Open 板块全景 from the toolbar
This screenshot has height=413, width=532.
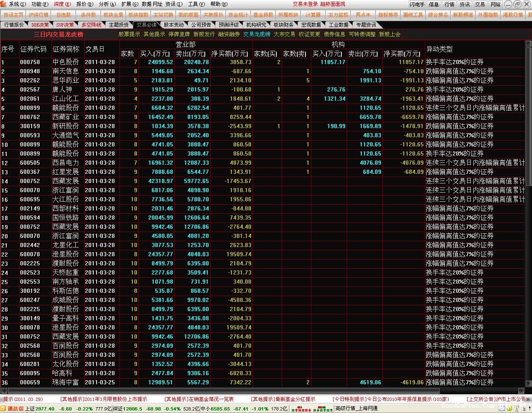tap(114, 15)
